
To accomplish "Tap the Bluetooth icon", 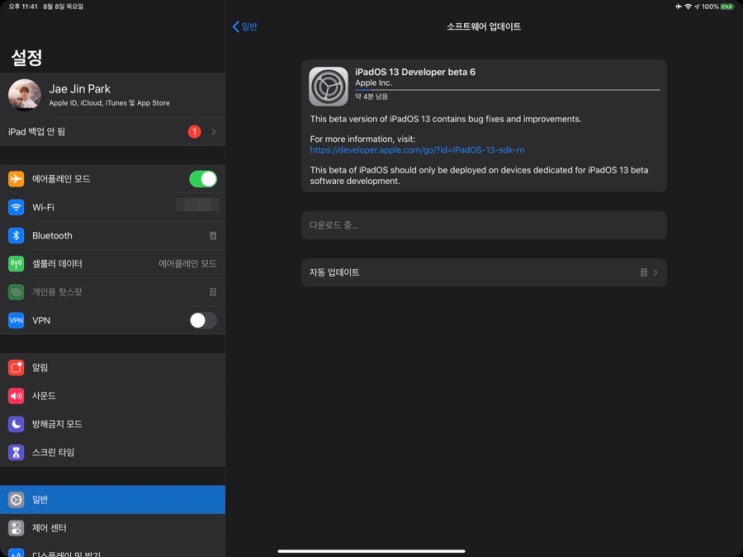I will 16,236.
